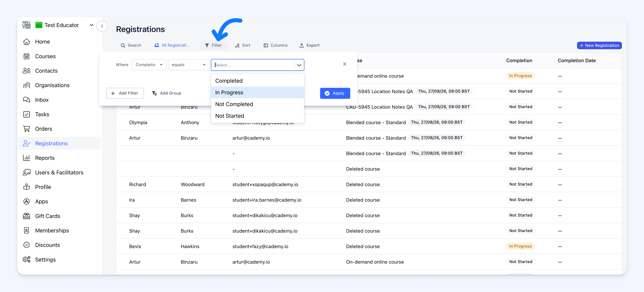Viewport: 644px width, 292px height.
Task: Click the Sort icon
Action: tap(237, 45)
